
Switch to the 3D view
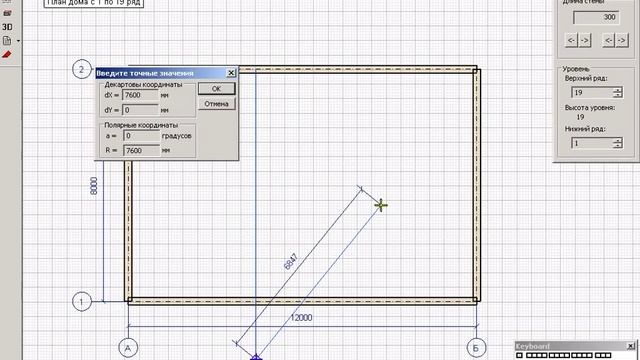pyautogui.click(x=7, y=27)
